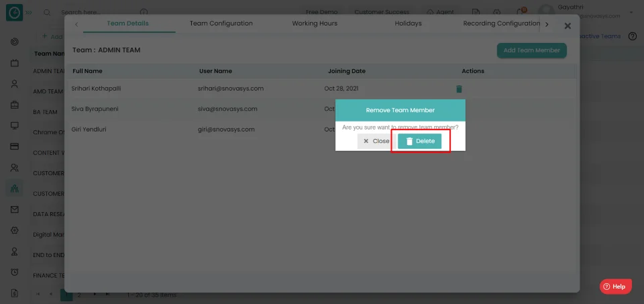Click the red Help button
Image resolution: width=644 pixels, height=304 pixels.
coord(615,287)
